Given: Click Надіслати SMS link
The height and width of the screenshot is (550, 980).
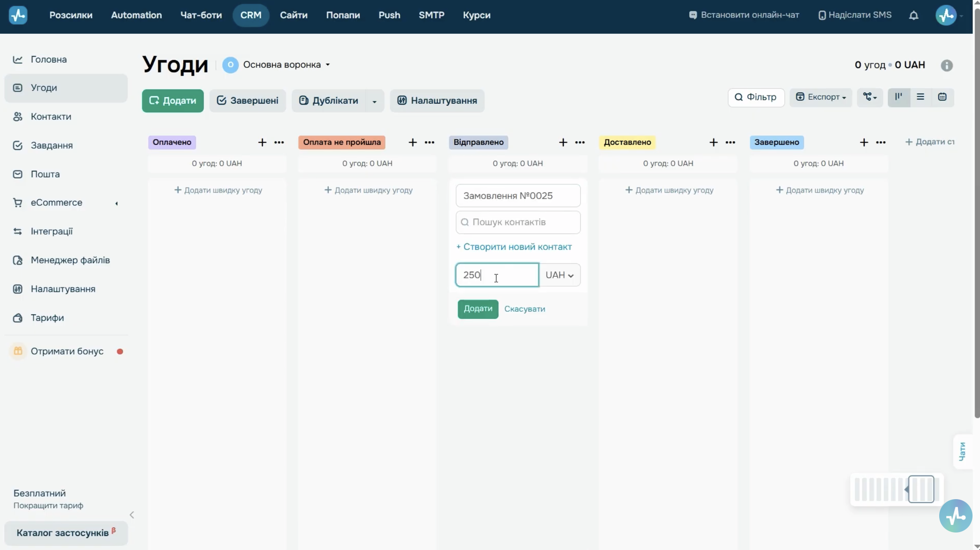Looking at the screenshot, I should pos(855,15).
